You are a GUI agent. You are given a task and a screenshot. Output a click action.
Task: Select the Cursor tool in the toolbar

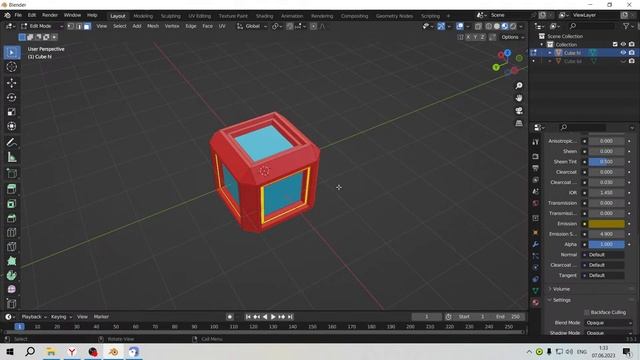(11, 67)
